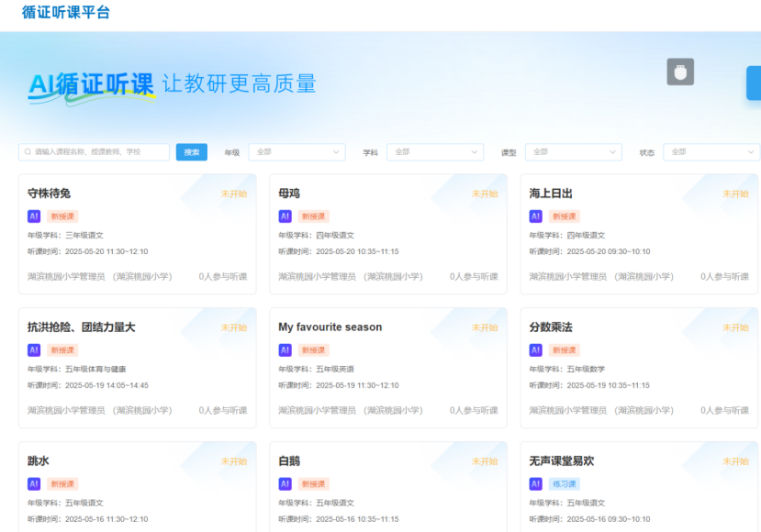Click 年级学科：五年级英语 text

tap(317, 369)
